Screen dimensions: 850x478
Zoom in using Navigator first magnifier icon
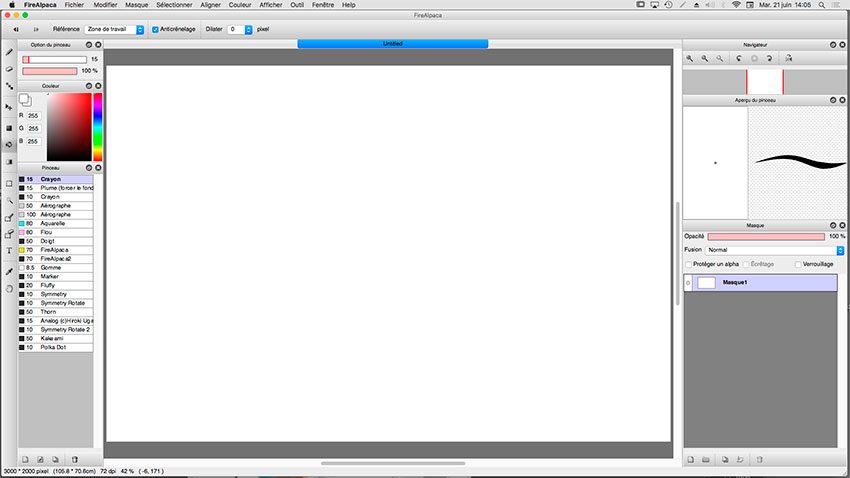(x=690, y=59)
